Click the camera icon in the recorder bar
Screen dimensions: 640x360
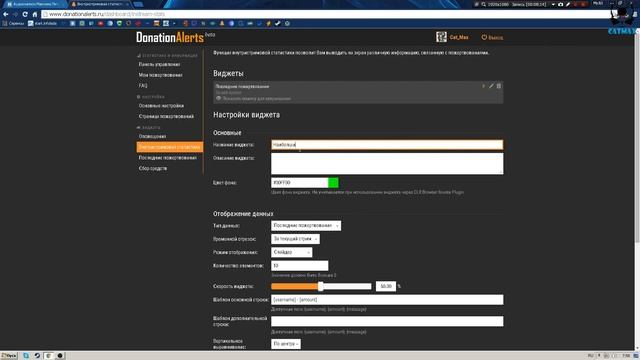point(560,4)
